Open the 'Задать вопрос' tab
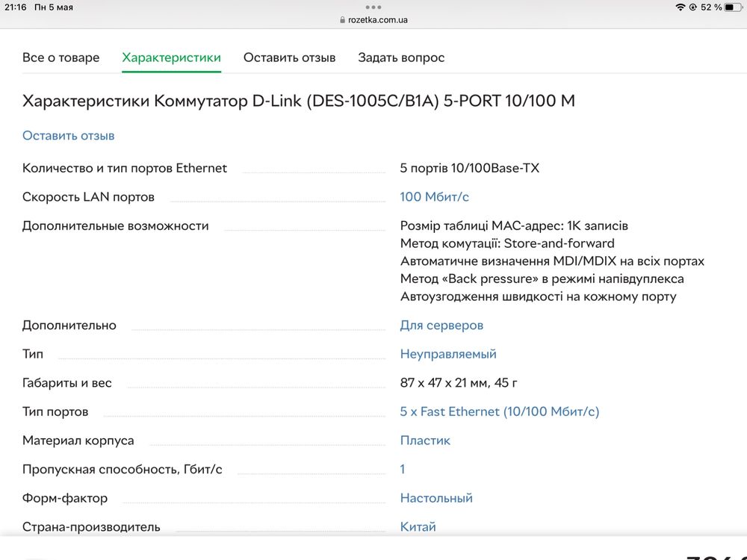 pyautogui.click(x=401, y=57)
